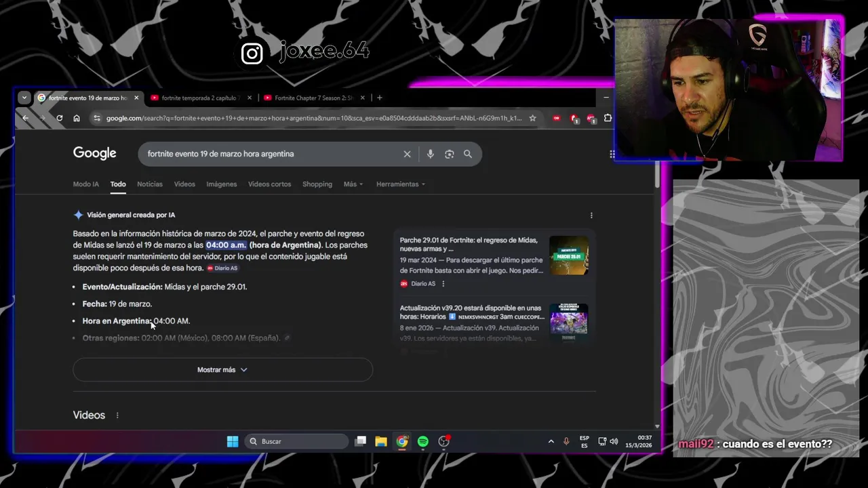Open the Windows Start menu
Image resolution: width=868 pixels, height=488 pixels.
[233, 441]
